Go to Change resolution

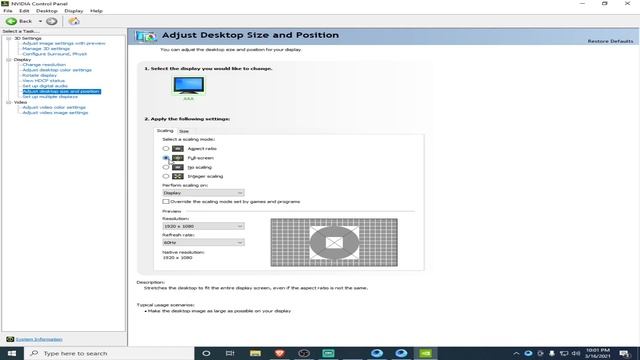pos(44,64)
